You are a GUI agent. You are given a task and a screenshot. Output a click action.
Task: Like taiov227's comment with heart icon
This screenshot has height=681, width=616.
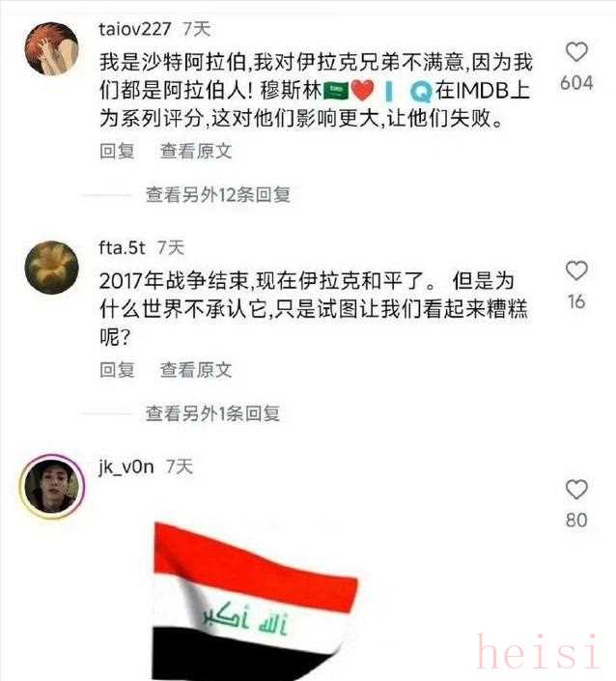(x=576, y=52)
